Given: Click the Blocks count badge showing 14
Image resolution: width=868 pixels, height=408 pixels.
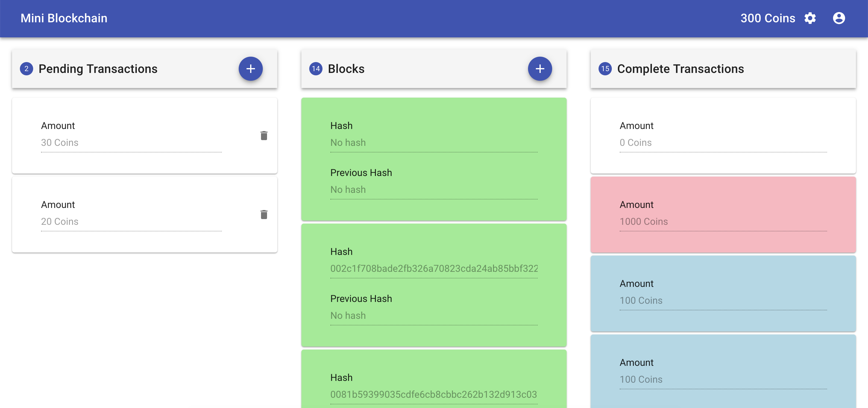Looking at the screenshot, I should [315, 69].
